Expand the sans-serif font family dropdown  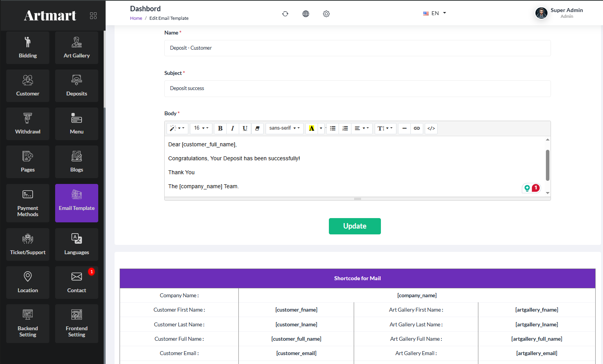tap(284, 128)
